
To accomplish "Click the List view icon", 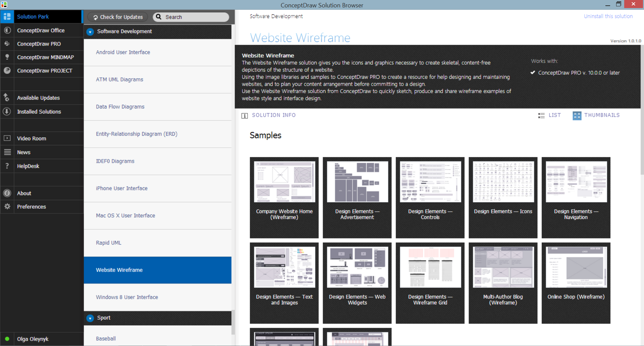I will [x=541, y=116].
